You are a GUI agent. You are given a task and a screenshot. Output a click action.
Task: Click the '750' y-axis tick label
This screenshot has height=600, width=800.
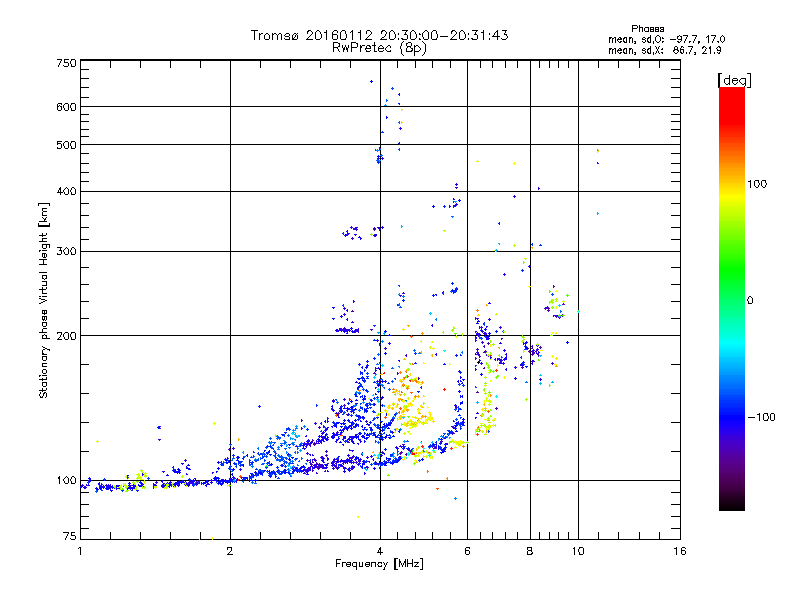(66, 63)
